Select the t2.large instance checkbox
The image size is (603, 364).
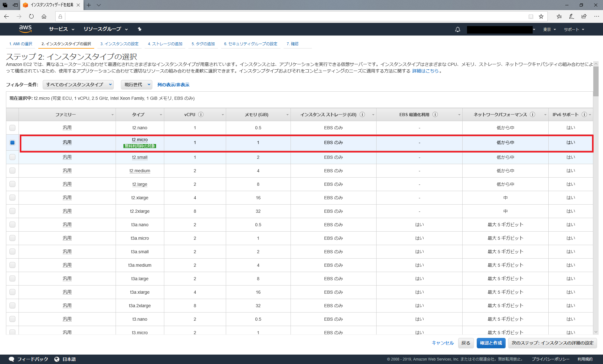tap(12, 184)
